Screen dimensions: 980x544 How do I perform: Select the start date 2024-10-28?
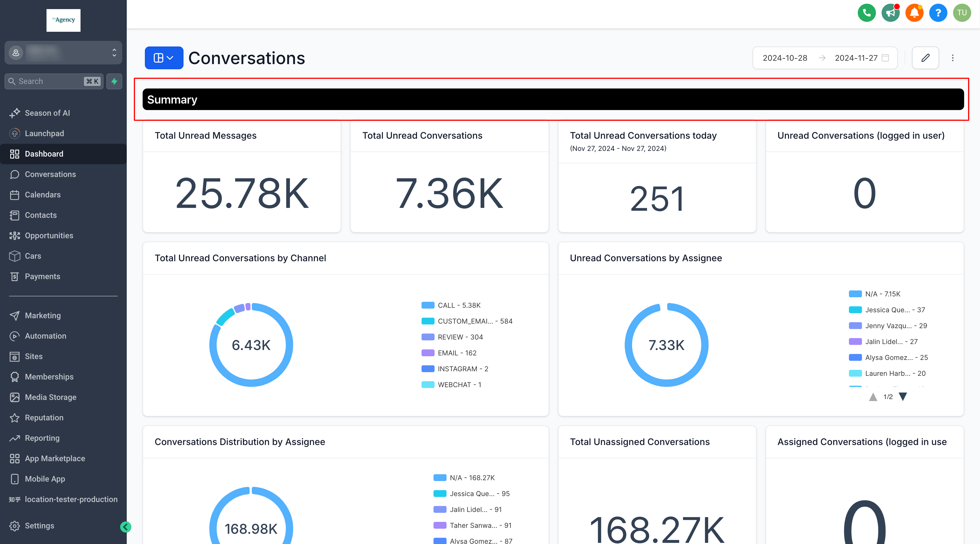785,58
